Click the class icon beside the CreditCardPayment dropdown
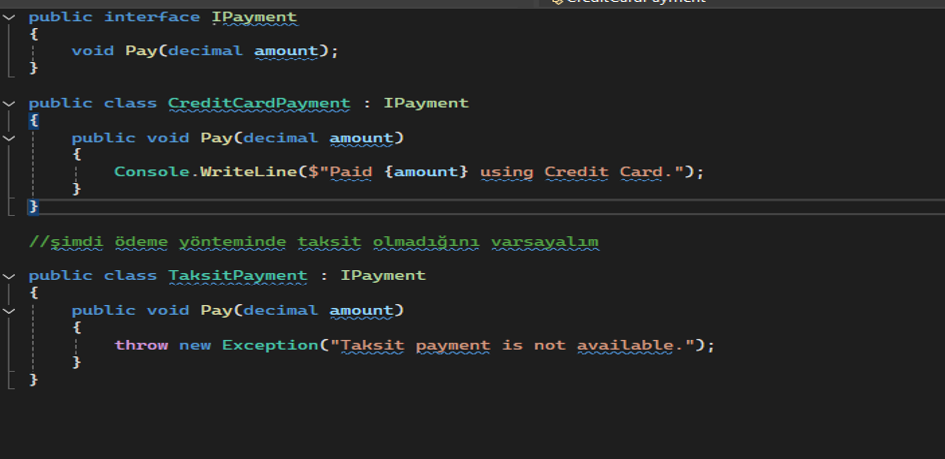 tap(557, 2)
